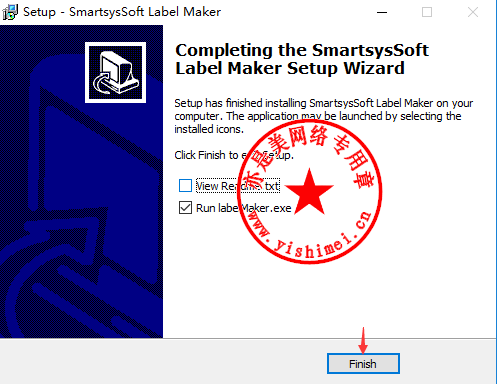The height and width of the screenshot is (384, 497).
Task: Close the SmartsysSoft Label Maker setup window
Action: coord(473,12)
